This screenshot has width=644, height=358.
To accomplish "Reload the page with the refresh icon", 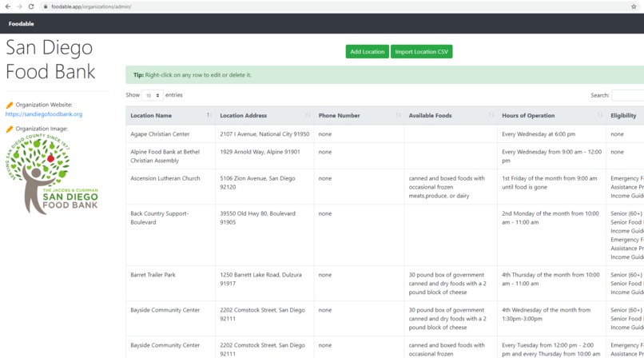I will pyautogui.click(x=31, y=6).
